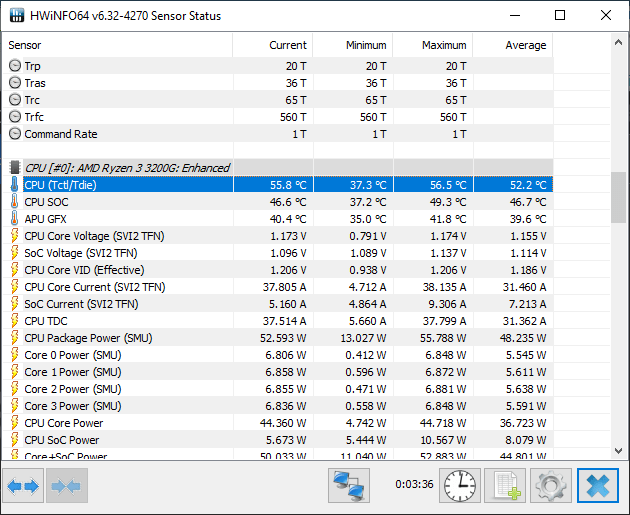
Task: Click the thermometer icon for CPU SOC
Action: coord(14,202)
